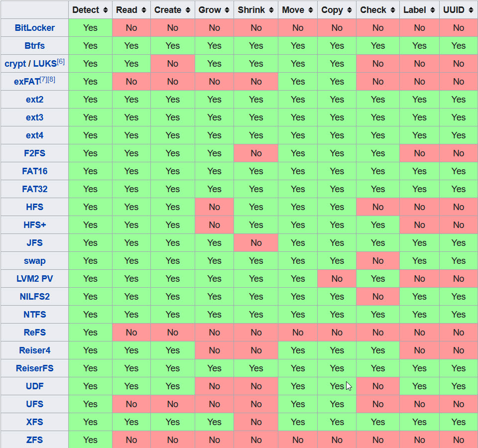
Task: Select swap Check cell showing No
Action: pos(378,261)
